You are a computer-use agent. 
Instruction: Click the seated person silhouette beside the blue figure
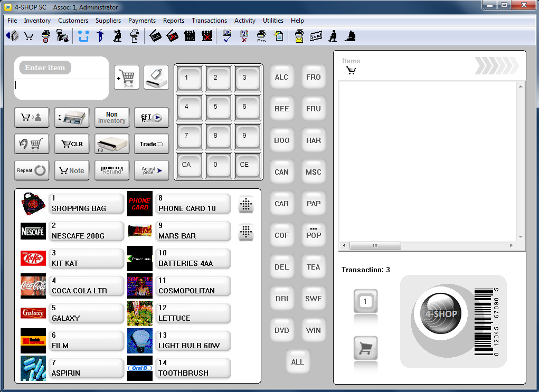pos(117,36)
